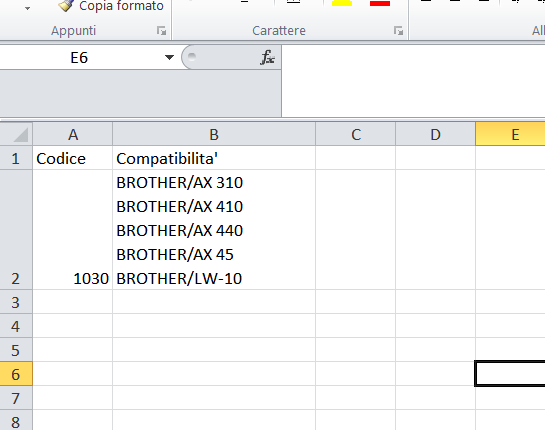
Task: Click the formula bar input area
Action: (413, 81)
